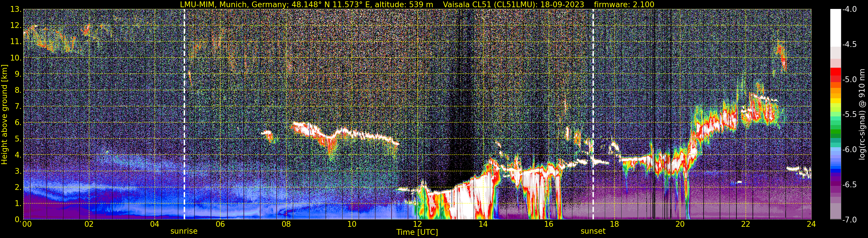868x238 pixels.
Task: Click the "12" tick on the time axis
Action: pyautogui.click(x=417, y=224)
